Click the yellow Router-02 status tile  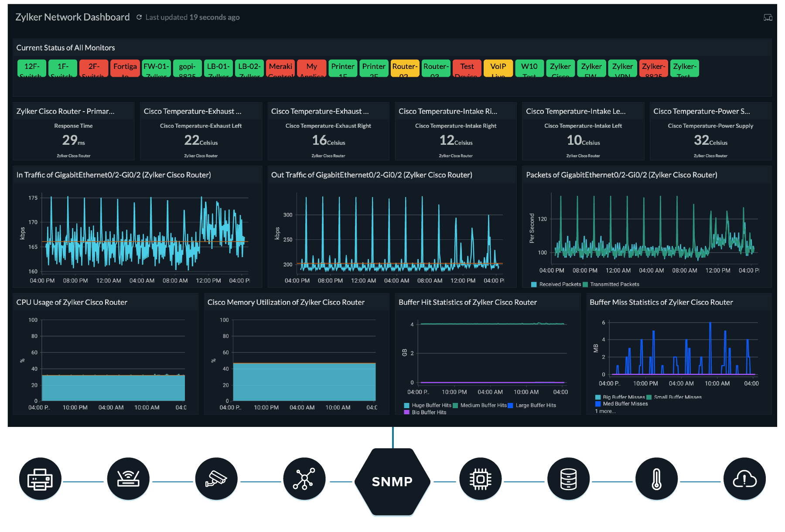[405, 68]
